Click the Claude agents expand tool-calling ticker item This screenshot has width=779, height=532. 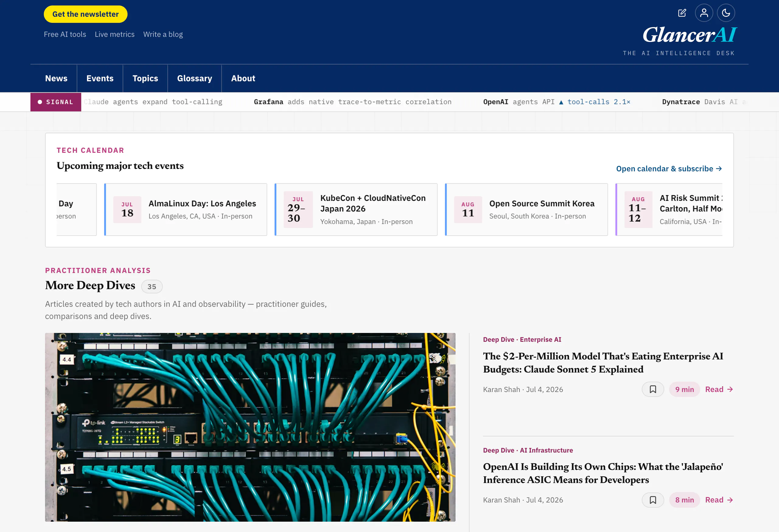[153, 102]
